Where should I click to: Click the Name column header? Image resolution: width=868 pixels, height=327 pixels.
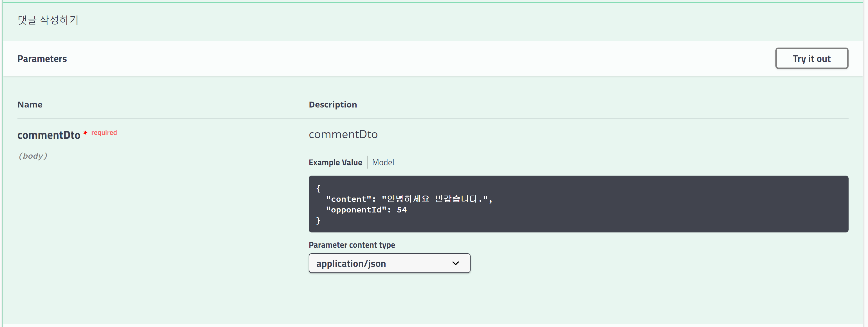(30, 104)
